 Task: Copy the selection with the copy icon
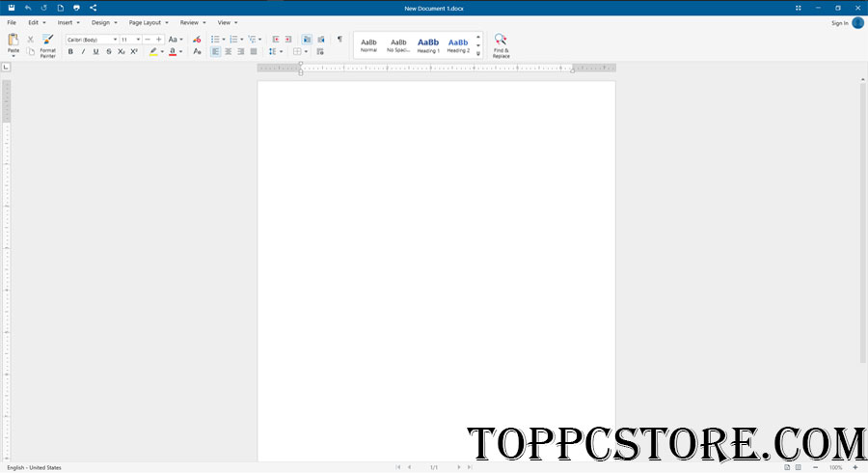click(31, 51)
